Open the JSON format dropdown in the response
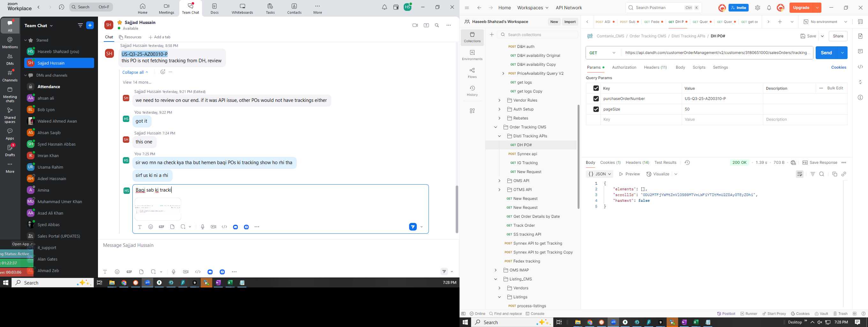Image resolution: width=868 pixels, height=327 pixels. click(600, 174)
